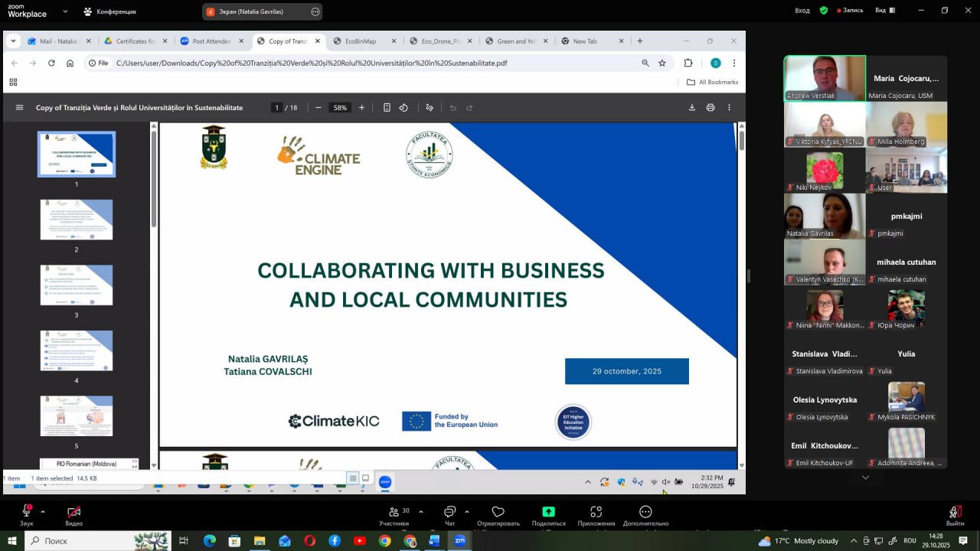Click the Выйти leave meeting button
Screen dimensions: 980x551
[x=954, y=514]
